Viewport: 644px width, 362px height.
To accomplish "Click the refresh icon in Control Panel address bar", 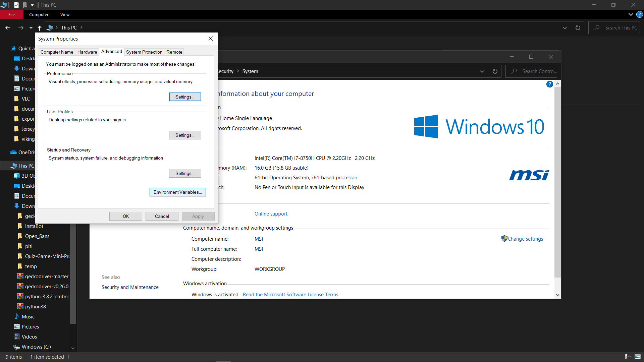I will click(495, 71).
